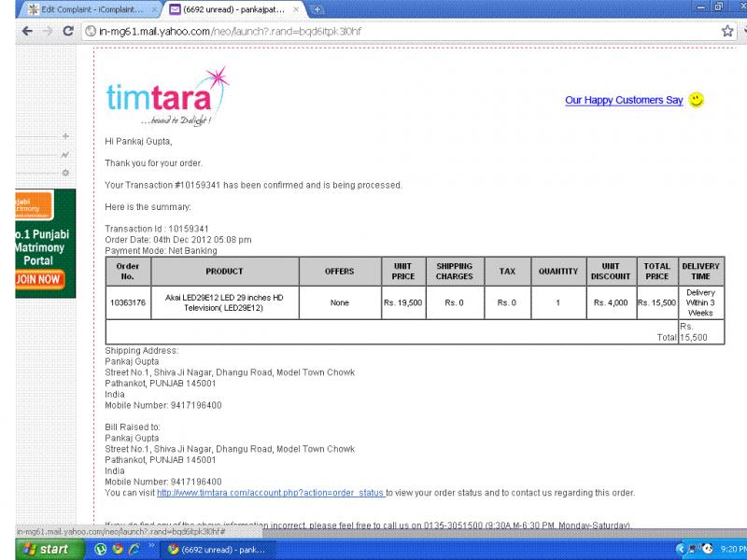Viewport: 747px width, 560px height.
Task: Click the PRODUCT column header
Action: pos(224,272)
